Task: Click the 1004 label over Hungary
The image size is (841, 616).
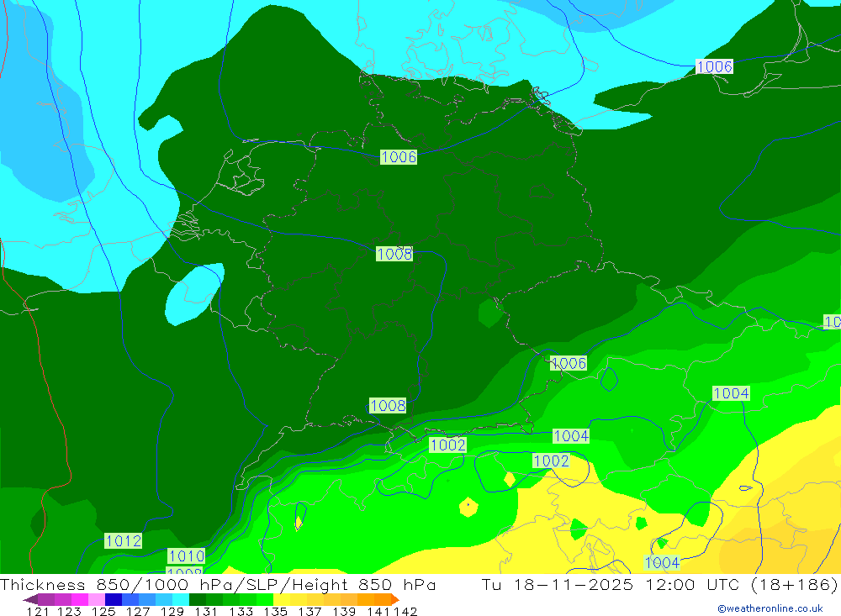Action: [x=731, y=393]
